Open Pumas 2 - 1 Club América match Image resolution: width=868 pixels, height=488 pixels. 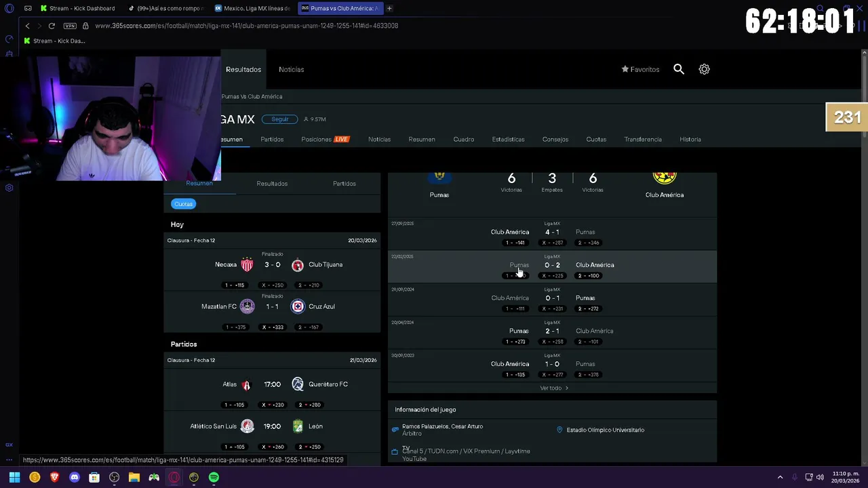click(552, 333)
